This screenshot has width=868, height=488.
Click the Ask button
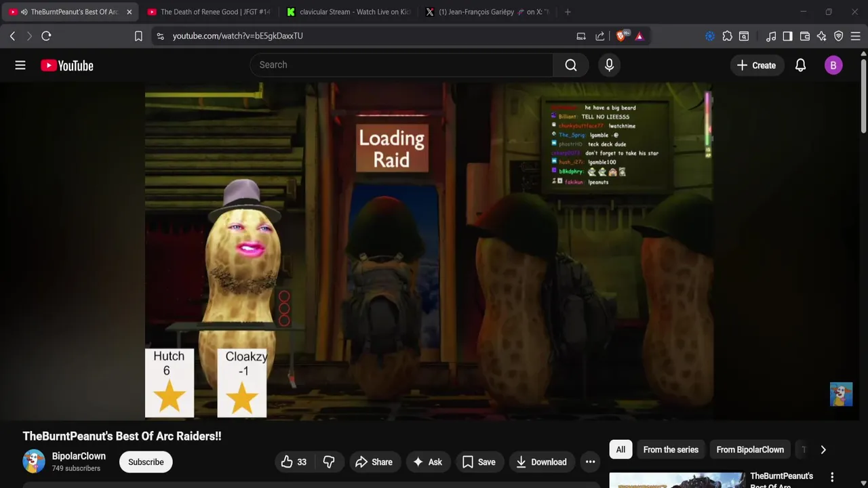[428, 462]
